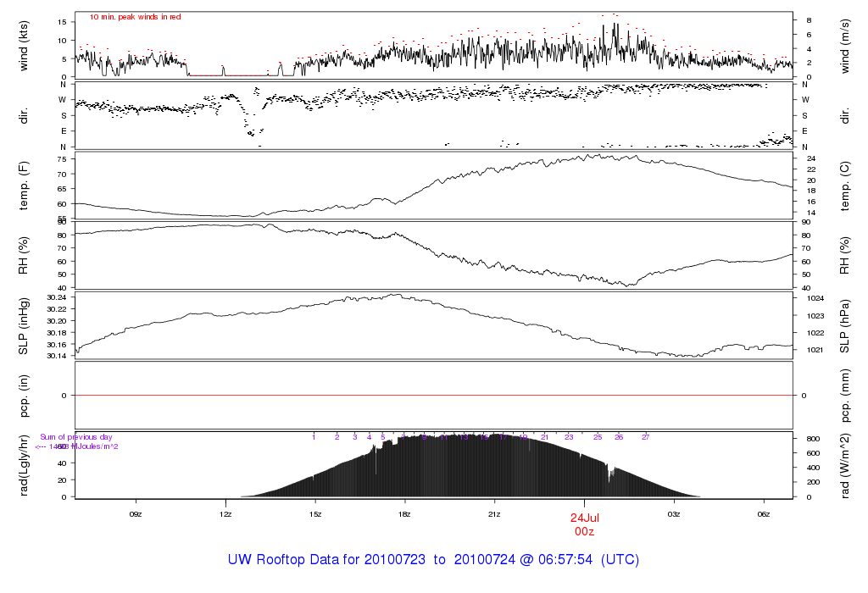868x593 pixels.
Task: Click the wind (kts) axis label
Action: [23, 46]
